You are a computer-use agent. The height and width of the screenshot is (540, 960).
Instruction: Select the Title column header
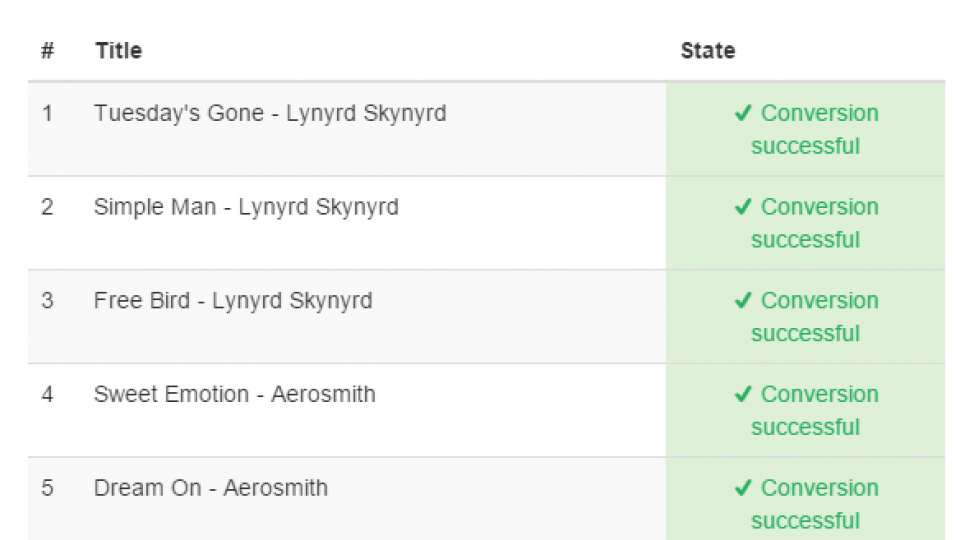(118, 50)
